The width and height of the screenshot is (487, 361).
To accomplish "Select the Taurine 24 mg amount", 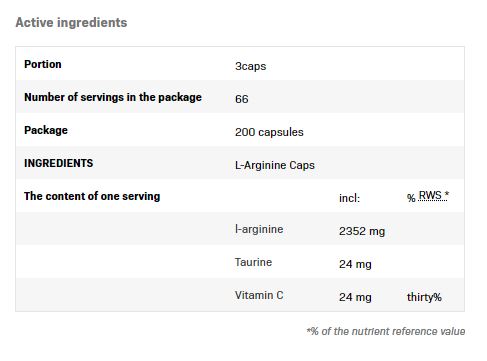I will point(355,264).
